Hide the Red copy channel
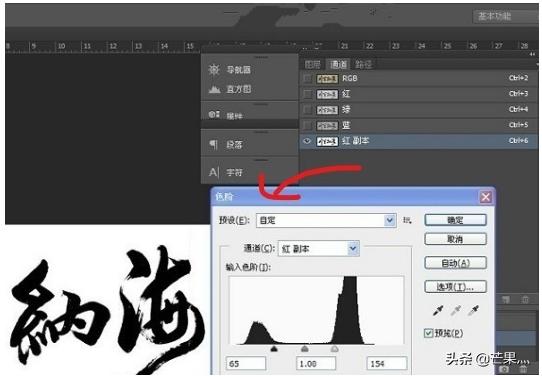The width and height of the screenshot is (542, 377). tap(307, 141)
